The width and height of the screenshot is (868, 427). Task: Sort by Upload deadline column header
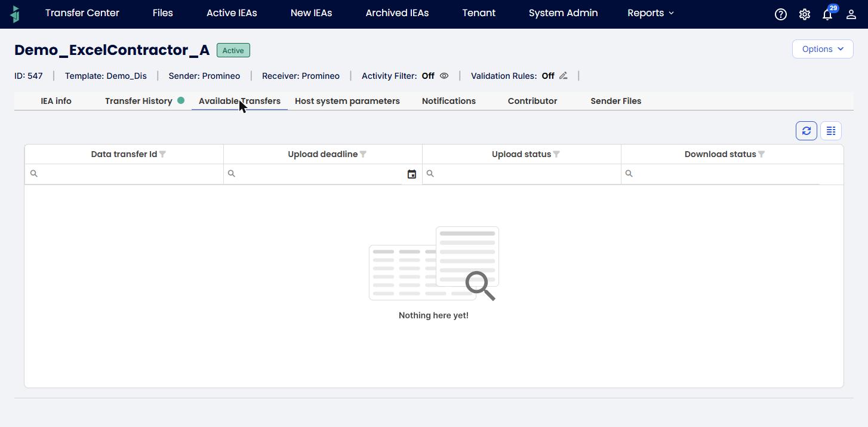click(x=323, y=154)
